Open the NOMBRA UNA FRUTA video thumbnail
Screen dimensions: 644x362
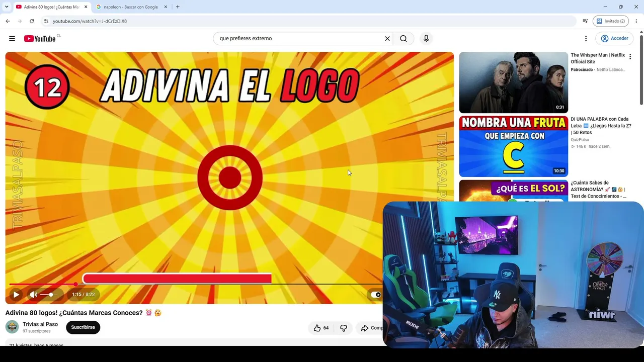pyautogui.click(x=513, y=146)
